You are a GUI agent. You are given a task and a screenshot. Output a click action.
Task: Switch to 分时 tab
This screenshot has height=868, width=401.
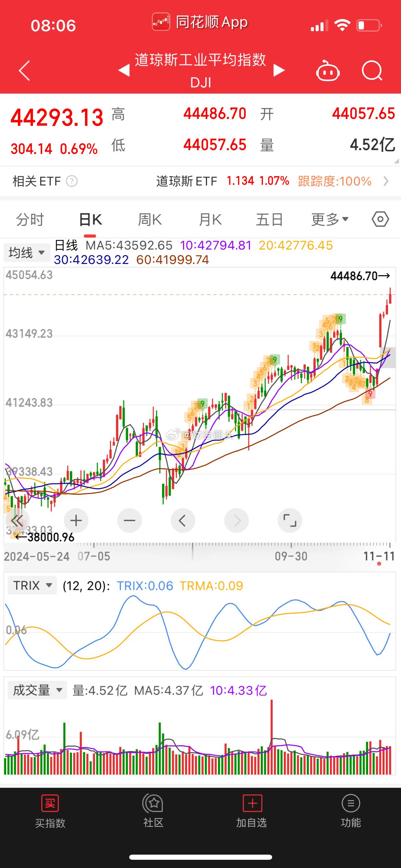click(30, 219)
